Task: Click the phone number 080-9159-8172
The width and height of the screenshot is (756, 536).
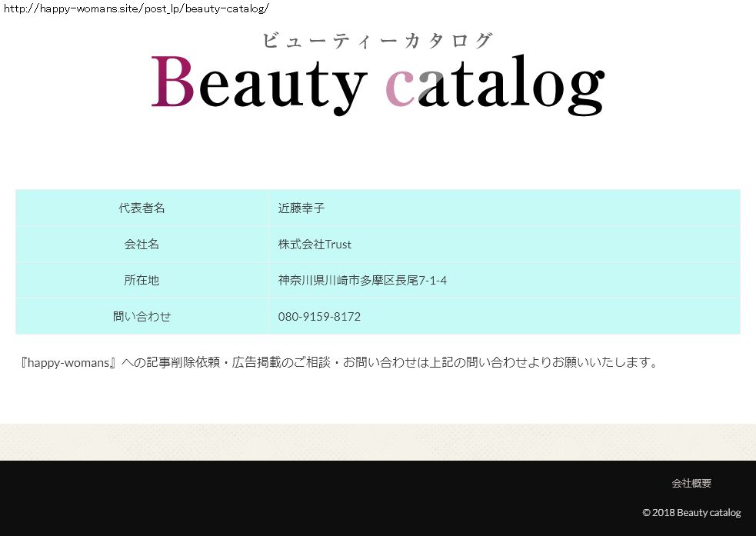Action: 319,317
